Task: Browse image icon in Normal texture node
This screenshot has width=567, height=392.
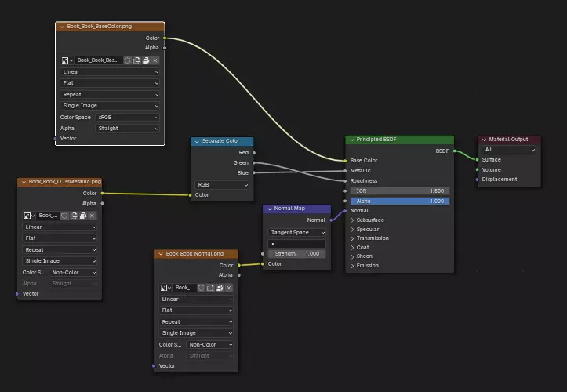Action: [165, 288]
